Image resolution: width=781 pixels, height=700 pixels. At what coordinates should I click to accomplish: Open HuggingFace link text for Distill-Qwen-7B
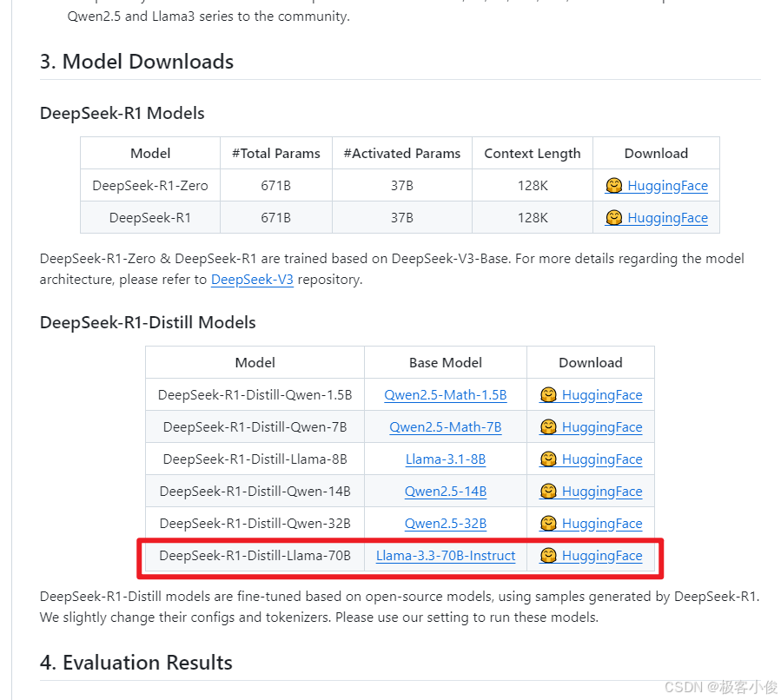(602, 427)
